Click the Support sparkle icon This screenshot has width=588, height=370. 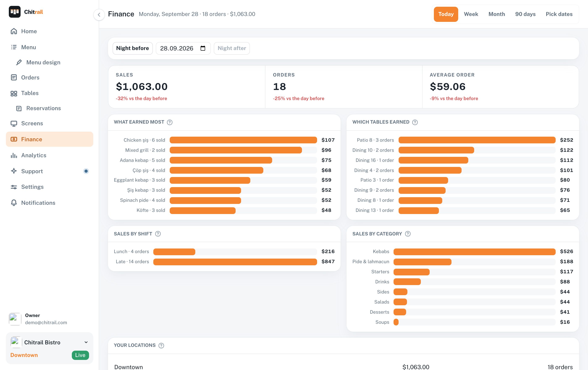[x=14, y=171]
